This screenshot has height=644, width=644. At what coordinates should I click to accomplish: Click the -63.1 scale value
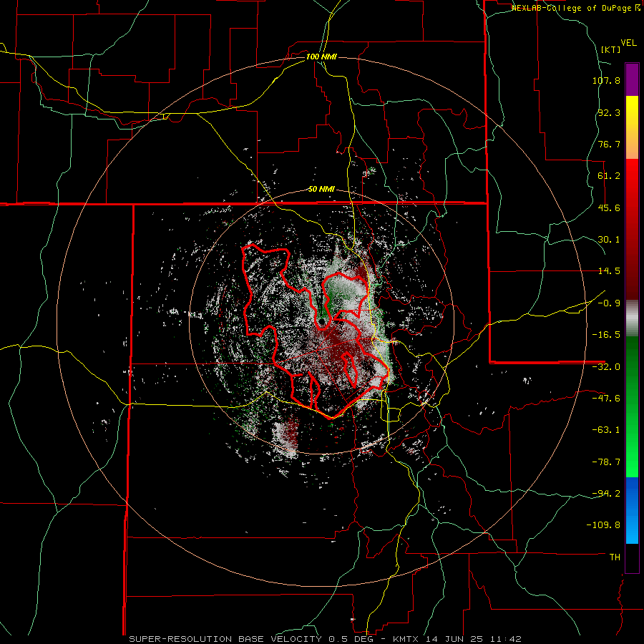[x=606, y=430]
